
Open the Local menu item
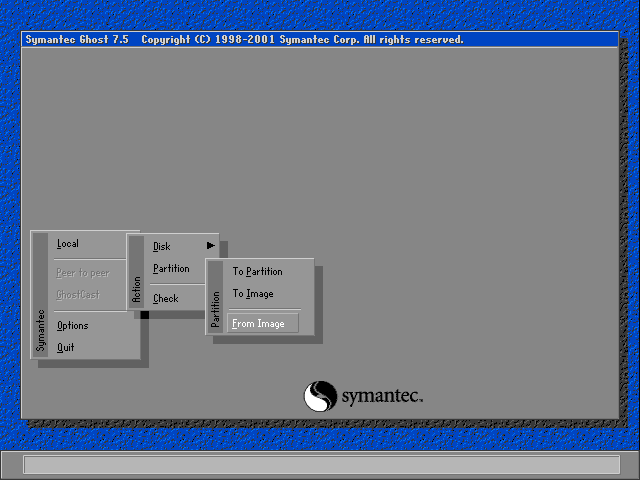click(x=68, y=244)
